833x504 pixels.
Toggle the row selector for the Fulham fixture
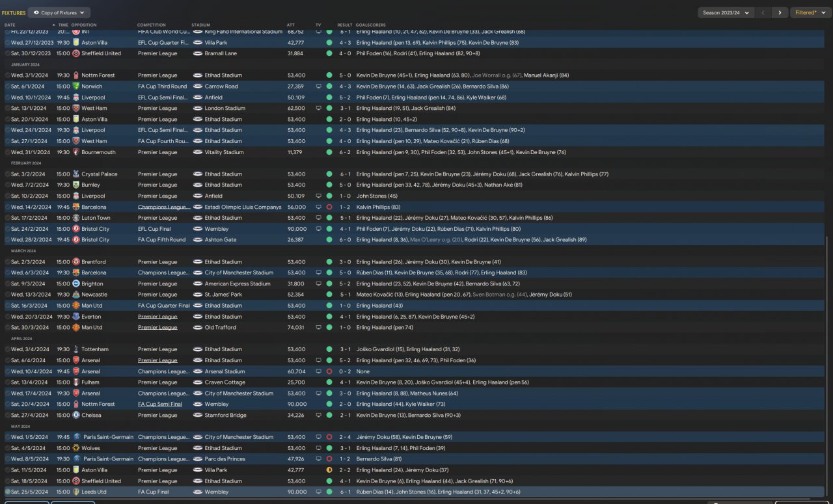point(7,382)
